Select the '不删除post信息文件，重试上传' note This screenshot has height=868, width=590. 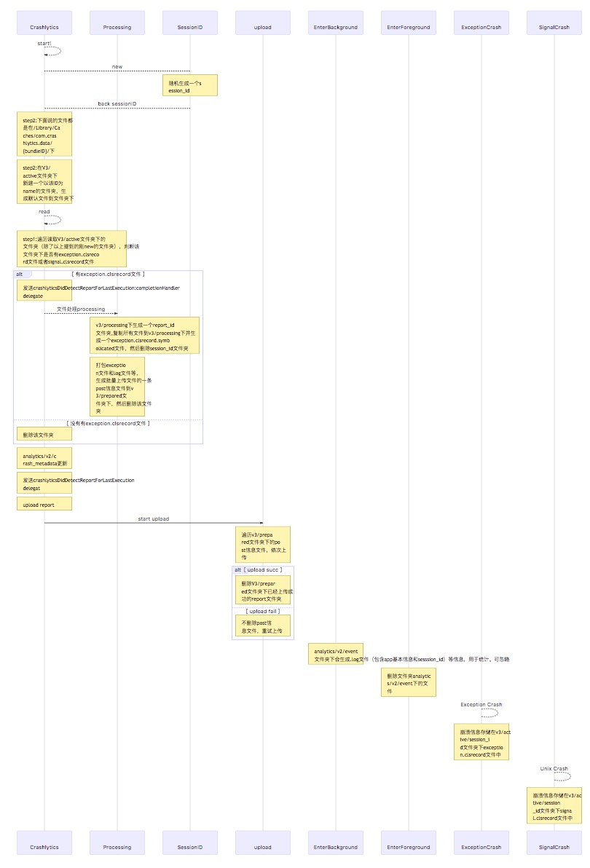click(x=263, y=626)
